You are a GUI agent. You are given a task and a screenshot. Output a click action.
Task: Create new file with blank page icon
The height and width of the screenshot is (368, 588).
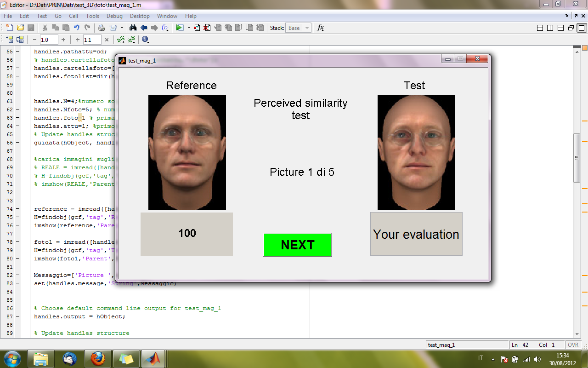(x=9, y=28)
